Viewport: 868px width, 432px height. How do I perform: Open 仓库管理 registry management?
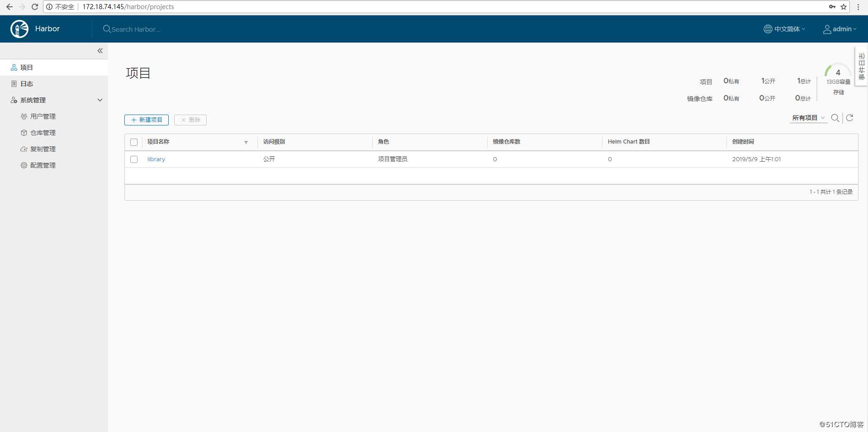pos(43,133)
